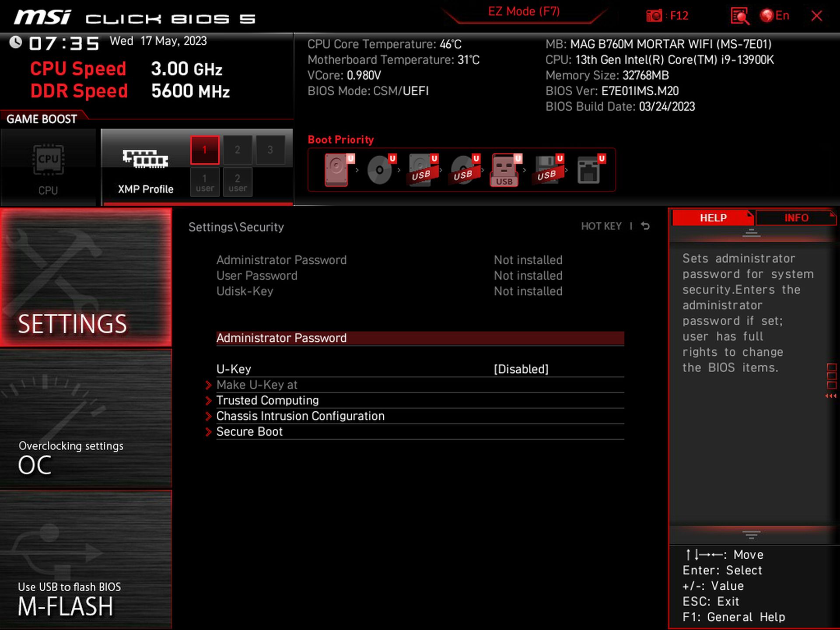Click the Settings\Security breadcrumb
Viewport: 840px width, 630px height.
tap(236, 227)
